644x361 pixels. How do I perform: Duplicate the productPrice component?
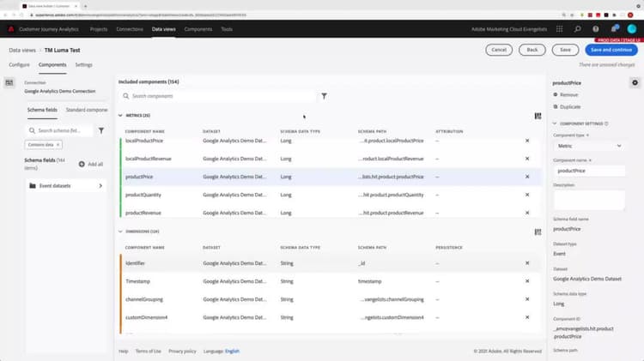pos(568,106)
